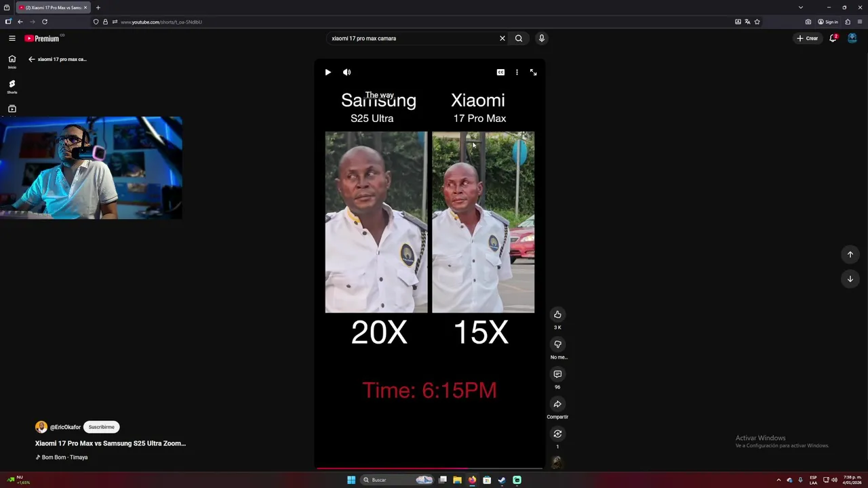Submit search with magnifier button
The height and width of the screenshot is (488, 868).
[x=519, y=39]
